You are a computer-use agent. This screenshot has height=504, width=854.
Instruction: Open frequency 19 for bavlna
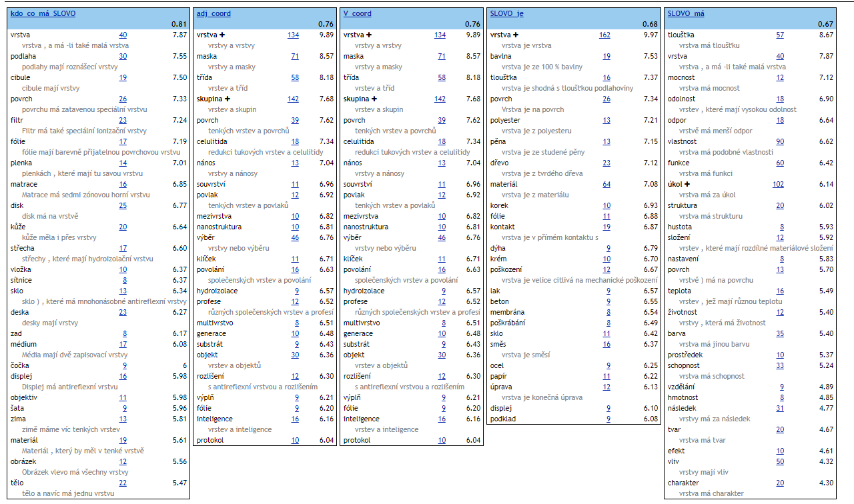tap(606, 56)
